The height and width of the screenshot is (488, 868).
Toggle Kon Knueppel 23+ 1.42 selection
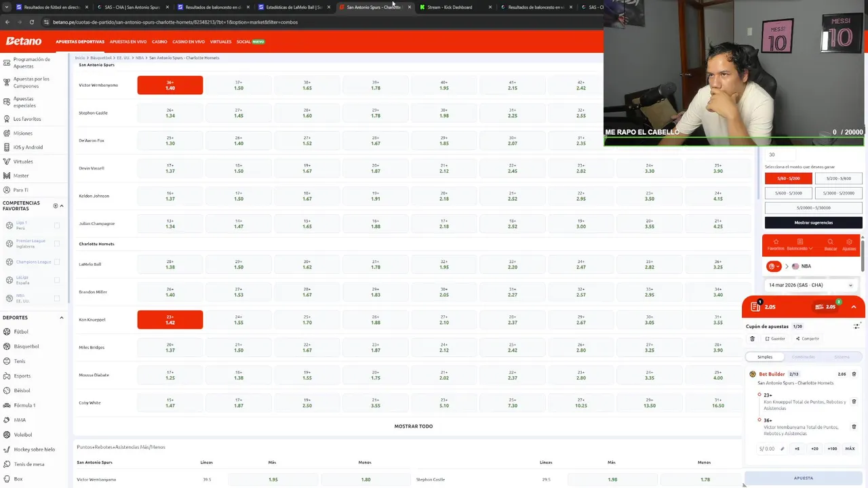coord(170,320)
